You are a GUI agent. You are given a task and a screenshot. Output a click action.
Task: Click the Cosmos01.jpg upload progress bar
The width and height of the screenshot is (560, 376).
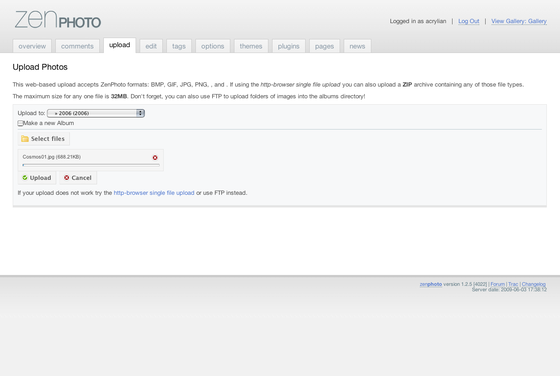(x=91, y=165)
